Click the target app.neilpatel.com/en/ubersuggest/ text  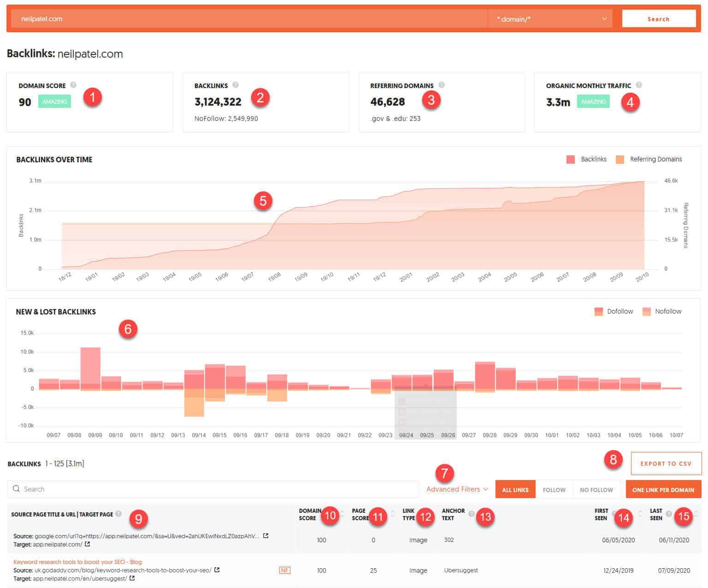click(80, 578)
